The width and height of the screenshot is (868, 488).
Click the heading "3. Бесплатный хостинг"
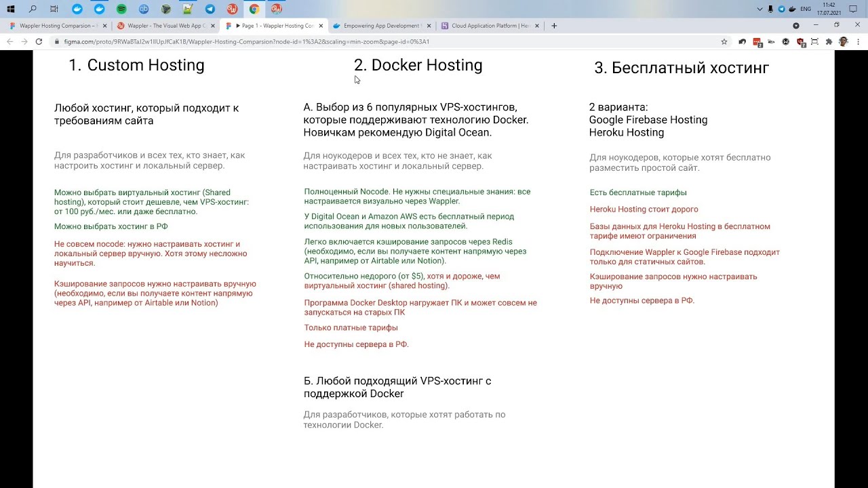click(x=682, y=68)
